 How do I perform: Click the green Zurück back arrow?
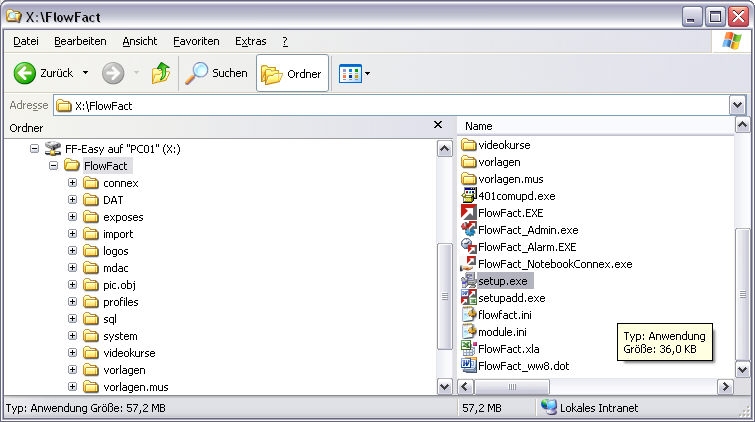(25, 73)
